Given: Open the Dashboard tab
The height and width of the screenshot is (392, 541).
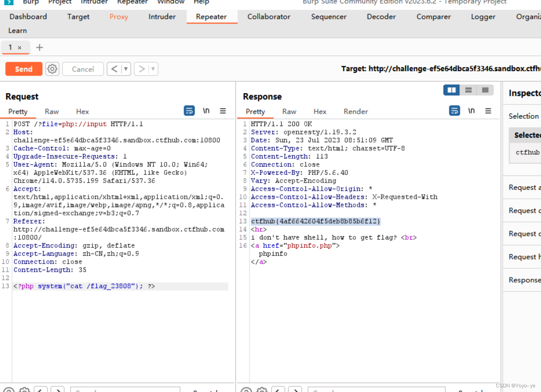Looking at the screenshot, I should click(28, 17).
